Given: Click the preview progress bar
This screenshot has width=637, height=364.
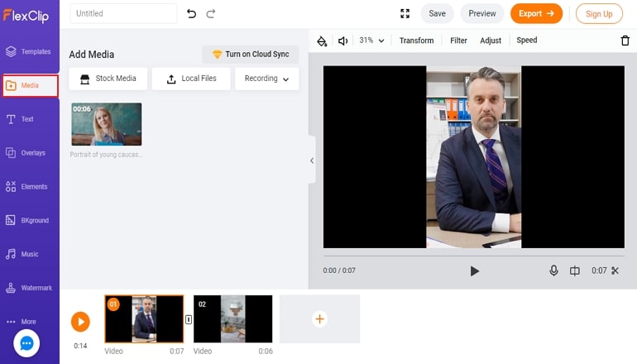Looking at the screenshot, I should 474,256.
